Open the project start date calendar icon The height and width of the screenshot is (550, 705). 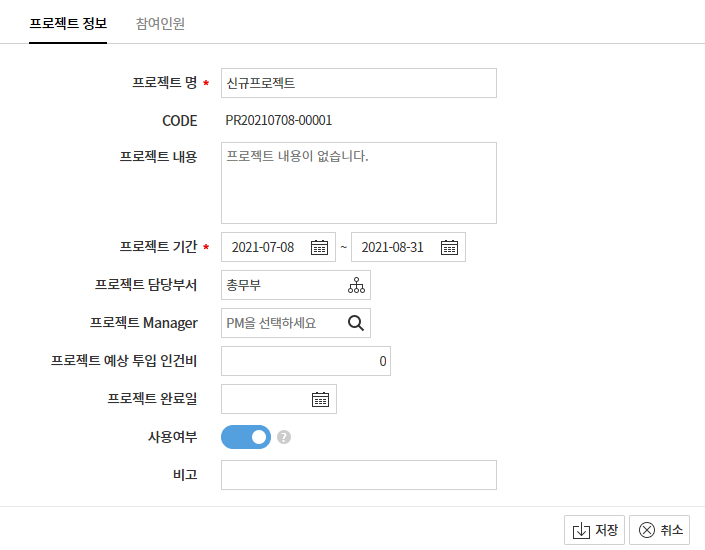tap(319, 247)
